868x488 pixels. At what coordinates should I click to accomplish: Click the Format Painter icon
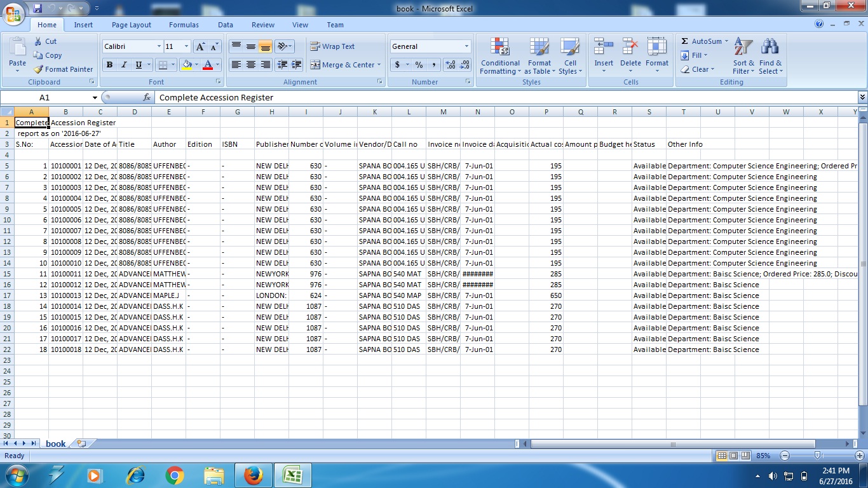click(x=38, y=69)
